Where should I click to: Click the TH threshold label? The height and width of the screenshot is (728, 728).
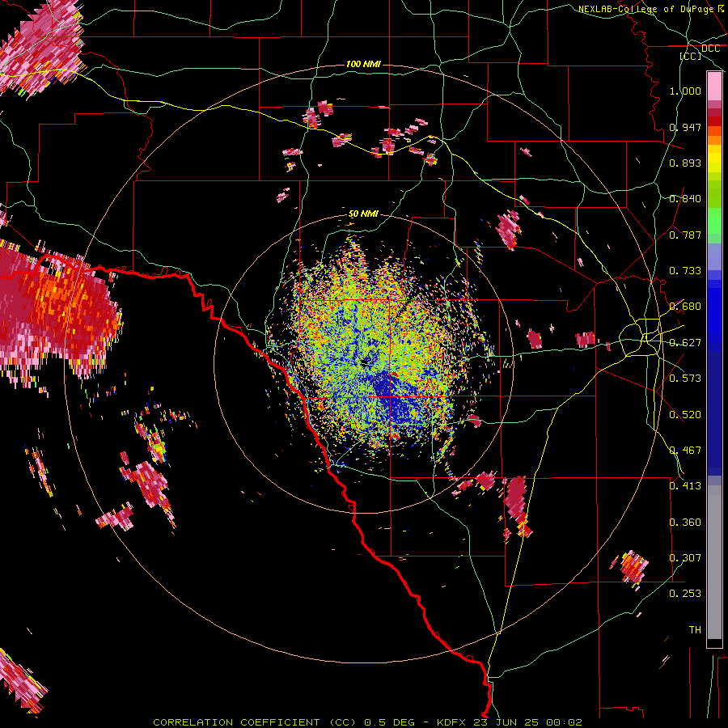point(695,630)
